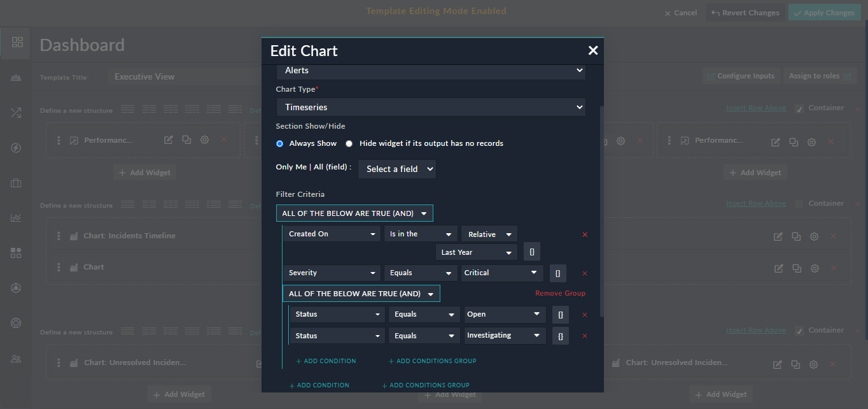The height and width of the screenshot is (409, 868).
Task: Enable Hide widget if output has no records
Action: point(349,143)
